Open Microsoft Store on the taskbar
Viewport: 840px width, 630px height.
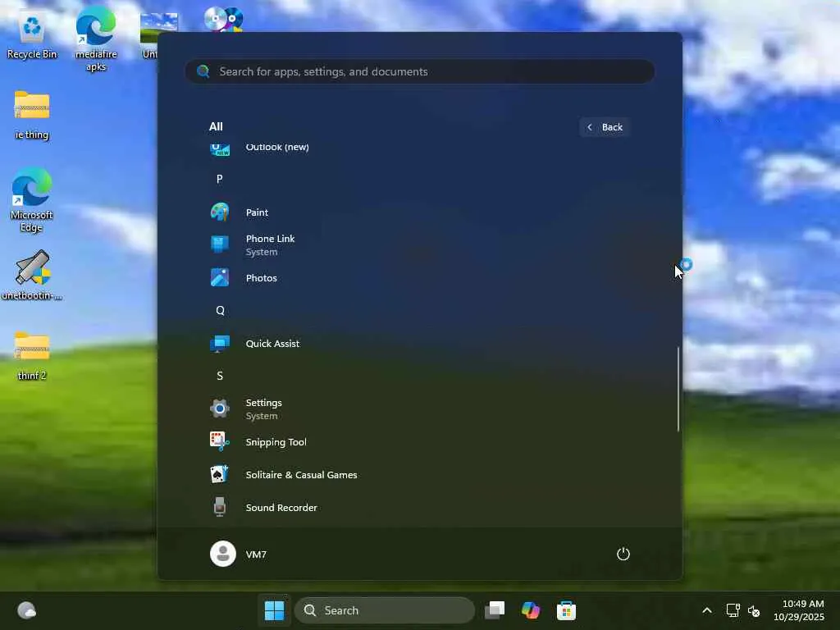point(566,610)
